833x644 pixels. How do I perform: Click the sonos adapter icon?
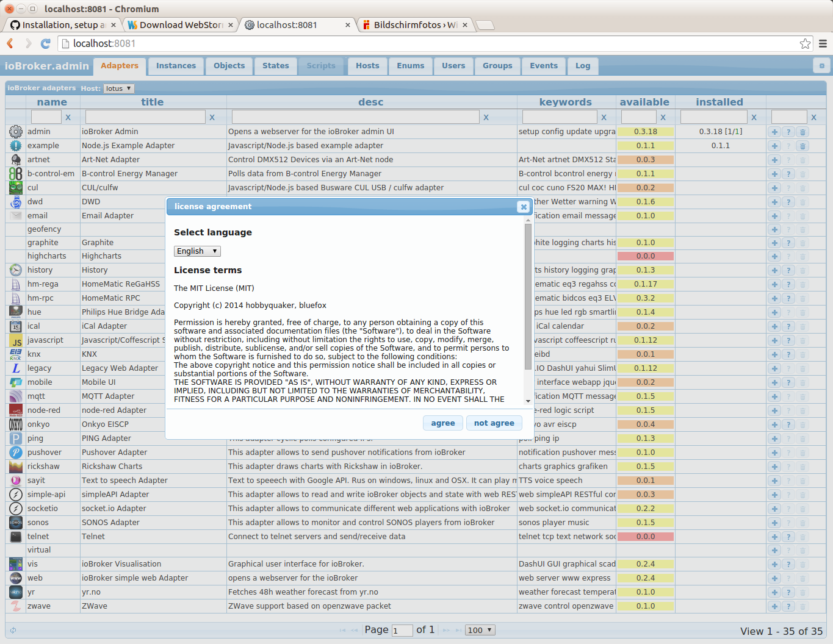[x=16, y=523]
